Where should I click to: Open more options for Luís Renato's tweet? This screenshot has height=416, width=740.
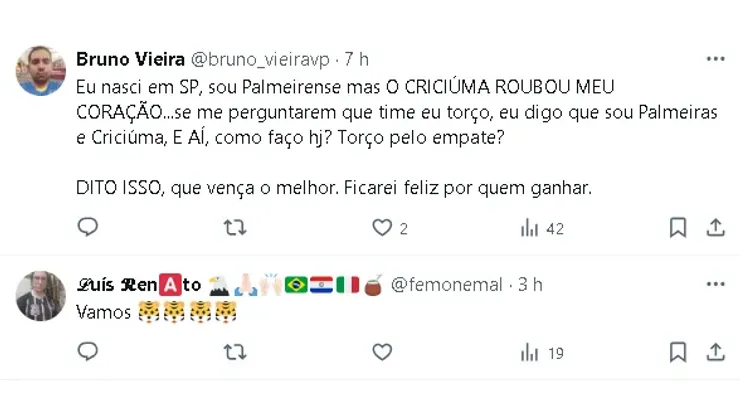click(715, 285)
